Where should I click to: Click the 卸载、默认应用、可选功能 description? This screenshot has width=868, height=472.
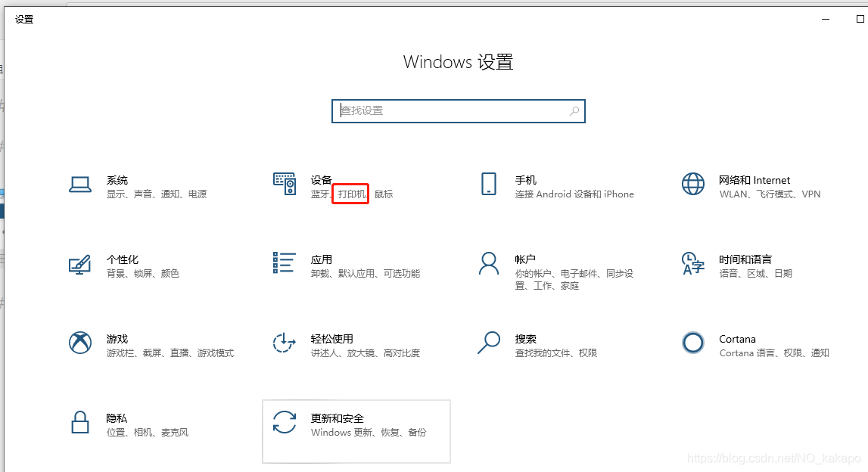tap(366, 273)
